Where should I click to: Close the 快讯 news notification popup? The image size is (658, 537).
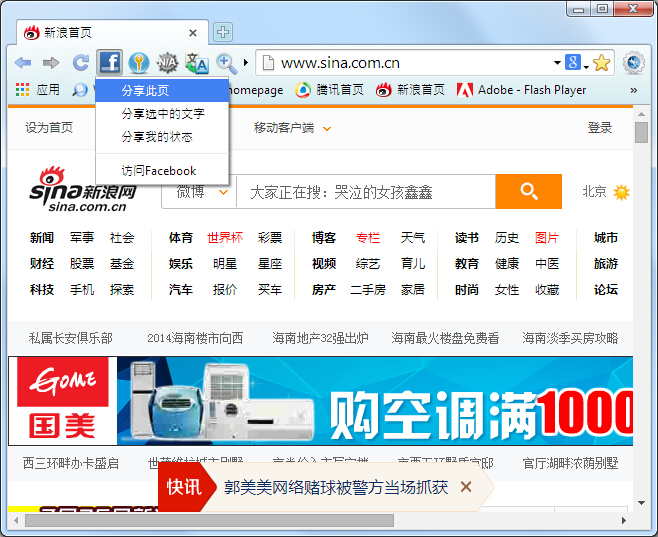[x=465, y=487]
